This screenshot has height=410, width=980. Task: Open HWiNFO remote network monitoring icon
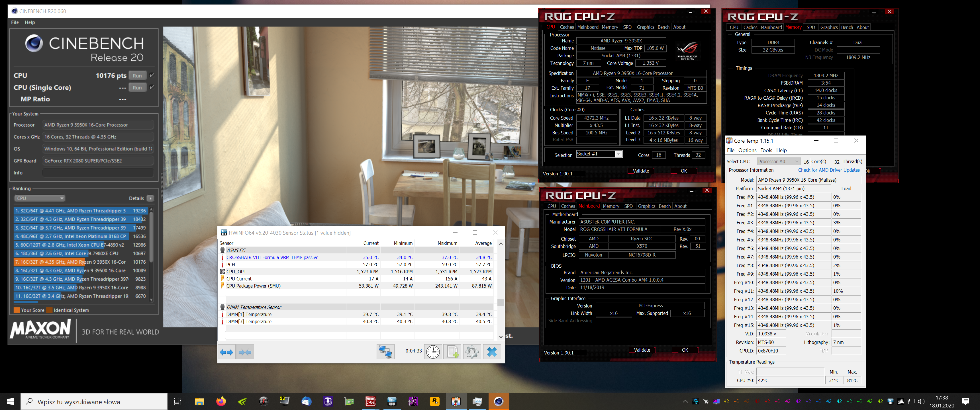click(385, 352)
